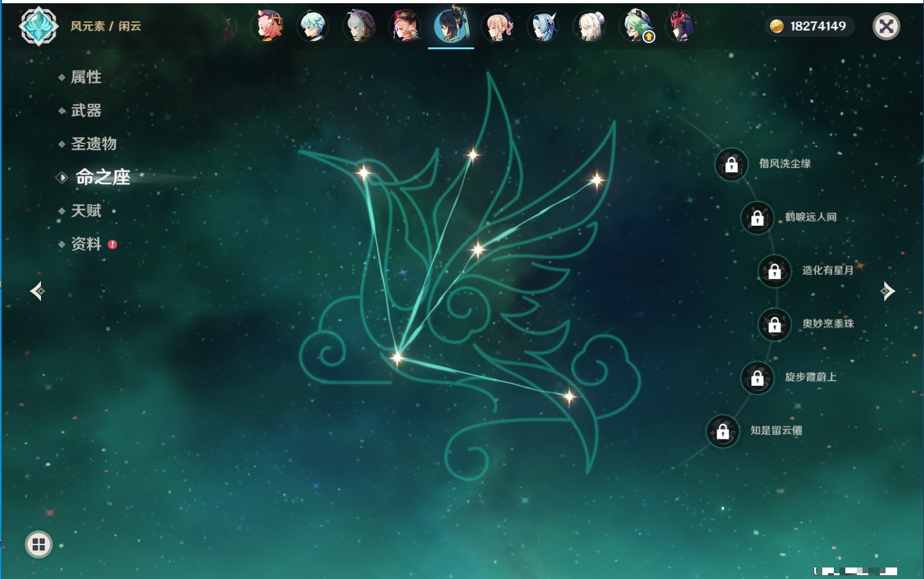Choose the white-haired character with a hair bun
924x579 pixels.
[x=590, y=26]
